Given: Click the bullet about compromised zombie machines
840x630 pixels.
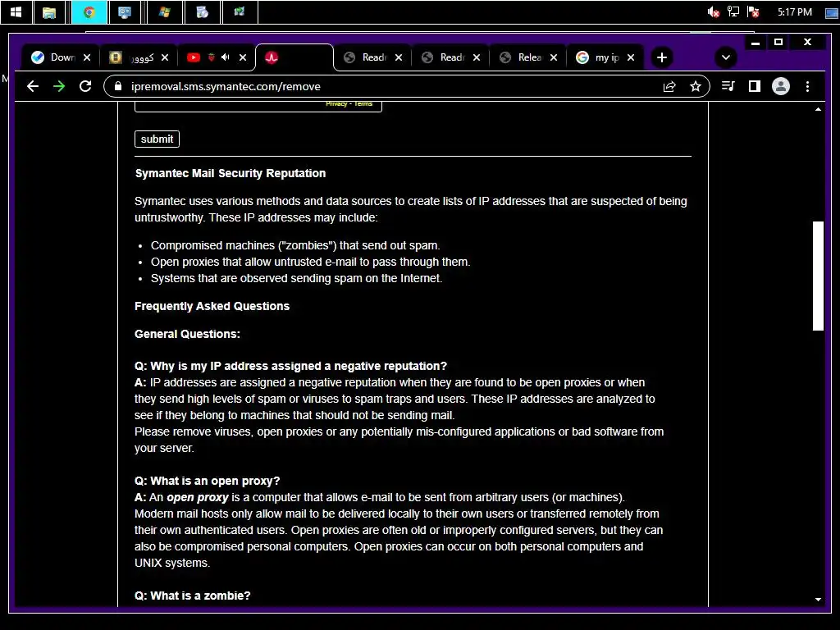Looking at the screenshot, I should (x=295, y=245).
